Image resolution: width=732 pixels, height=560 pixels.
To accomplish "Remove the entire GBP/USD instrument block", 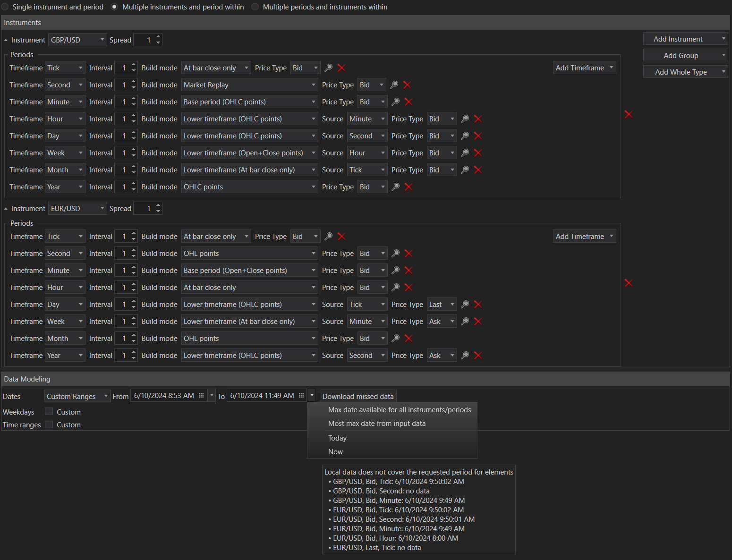I will click(x=628, y=114).
